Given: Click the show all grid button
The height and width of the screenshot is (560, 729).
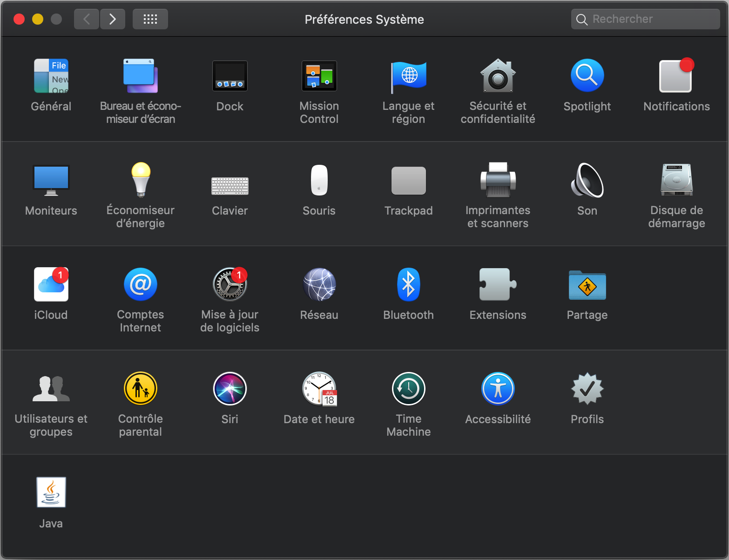Looking at the screenshot, I should point(150,19).
